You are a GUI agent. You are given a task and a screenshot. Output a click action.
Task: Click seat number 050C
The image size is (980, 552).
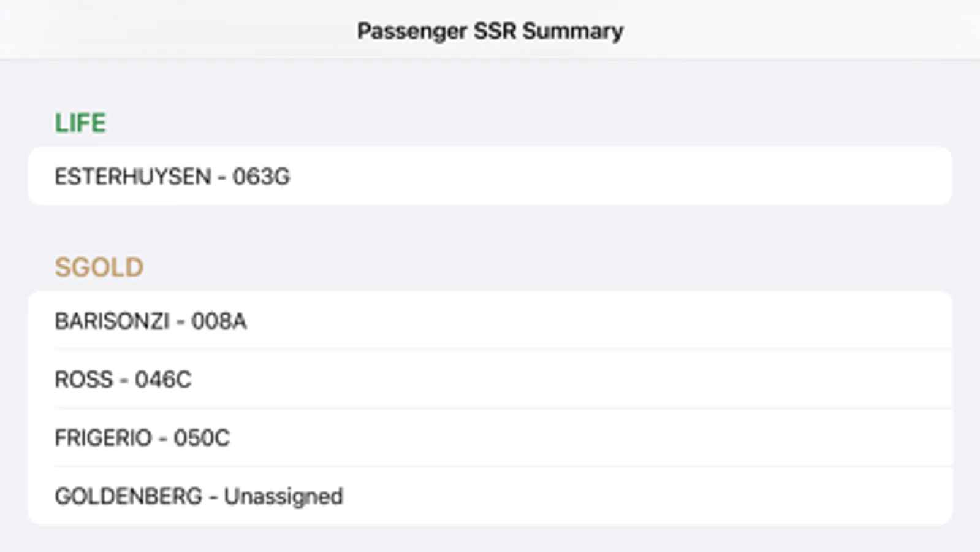click(202, 438)
